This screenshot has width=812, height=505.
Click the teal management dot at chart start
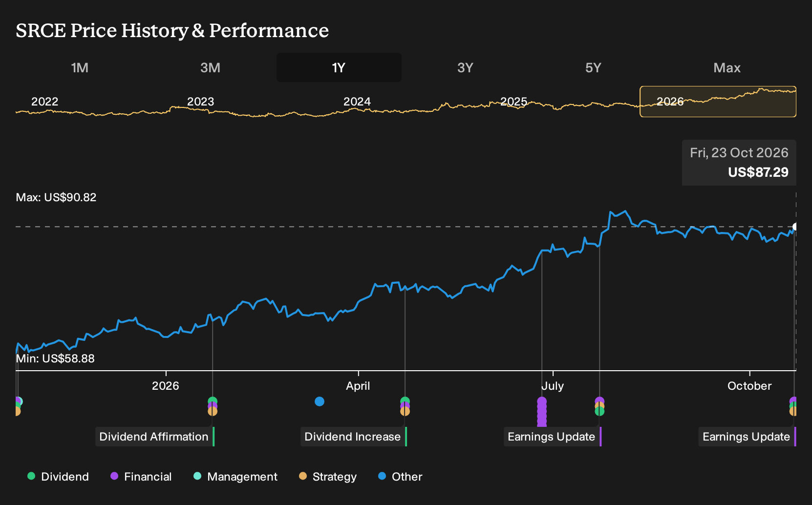coord(20,401)
